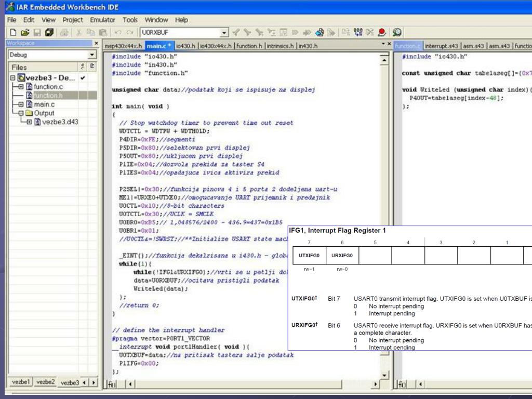Image resolution: width=532 pixels, height=399 pixels.
Task: Open the View menu
Action: pos(48,20)
